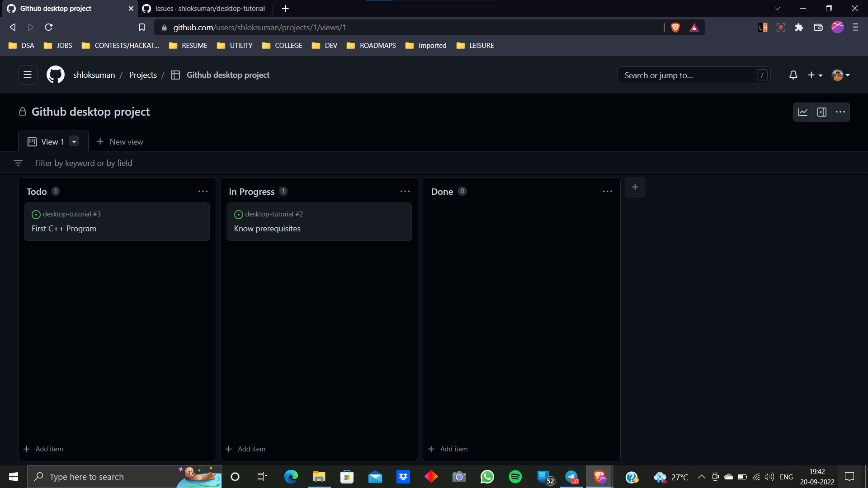This screenshot has width=868, height=488.
Task: Open the profile avatar dropdown
Action: [840, 75]
